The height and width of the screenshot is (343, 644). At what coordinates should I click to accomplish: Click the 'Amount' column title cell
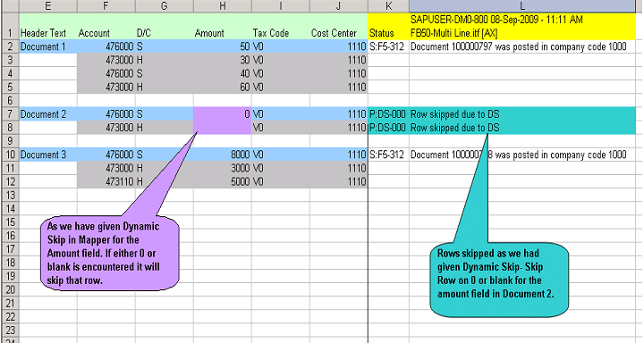click(223, 26)
